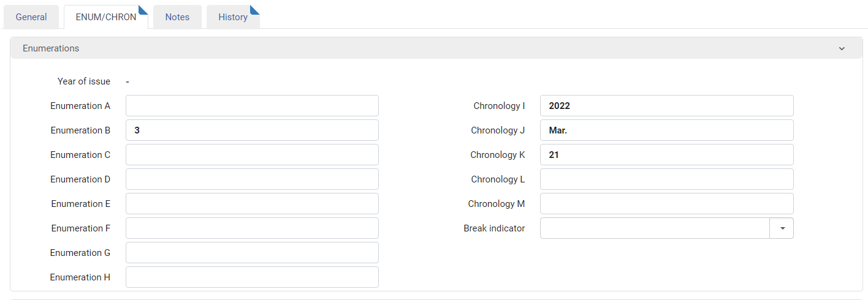Focus the Enumeration F text box
Screen dimensions: 868x300
click(x=252, y=228)
